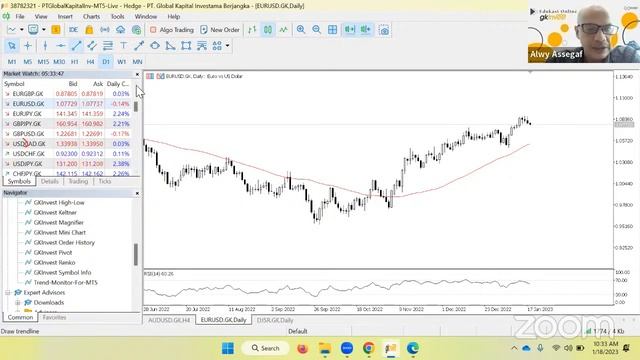
Task: Select the Fibonacci retracement tool
Action: tap(108, 46)
